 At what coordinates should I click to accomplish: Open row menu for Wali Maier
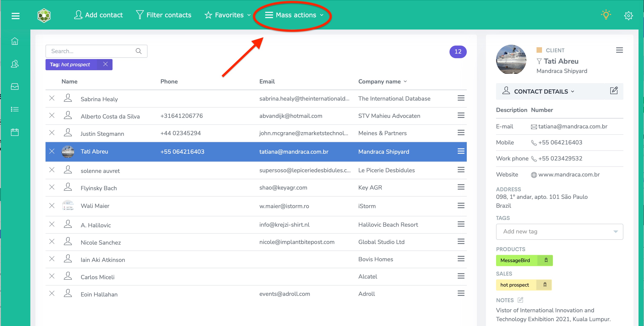coord(461,206)
